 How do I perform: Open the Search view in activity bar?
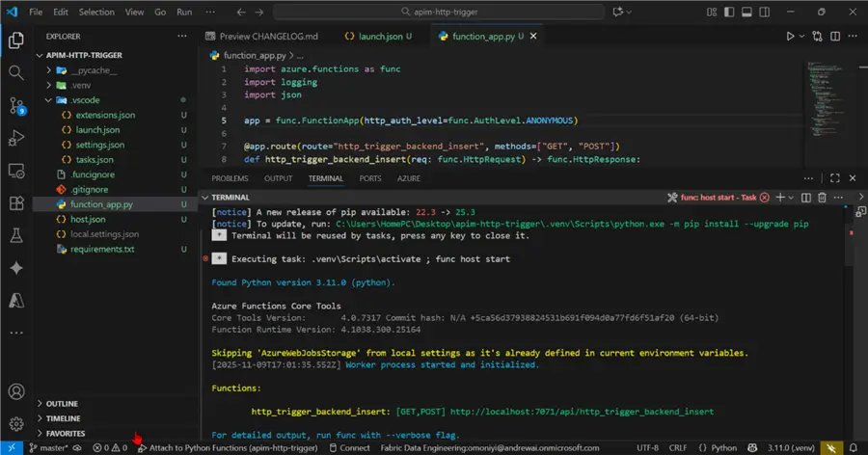(16, 72)
